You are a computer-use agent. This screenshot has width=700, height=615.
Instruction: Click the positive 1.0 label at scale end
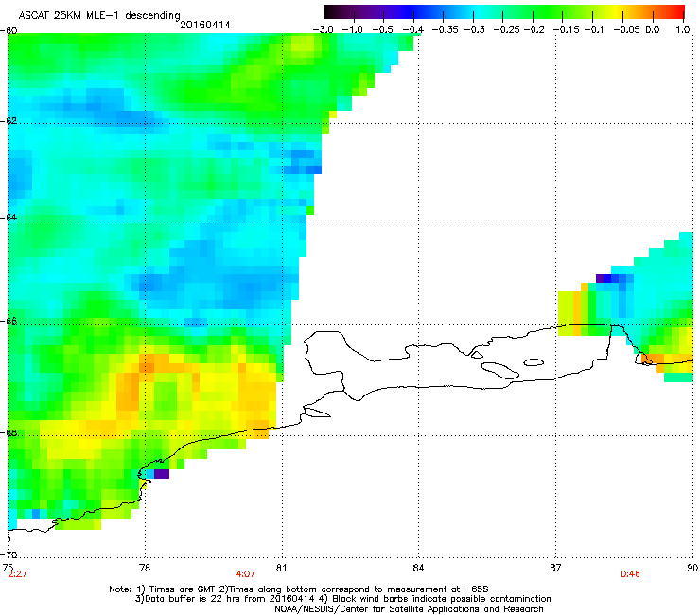[x=683, y=30]
